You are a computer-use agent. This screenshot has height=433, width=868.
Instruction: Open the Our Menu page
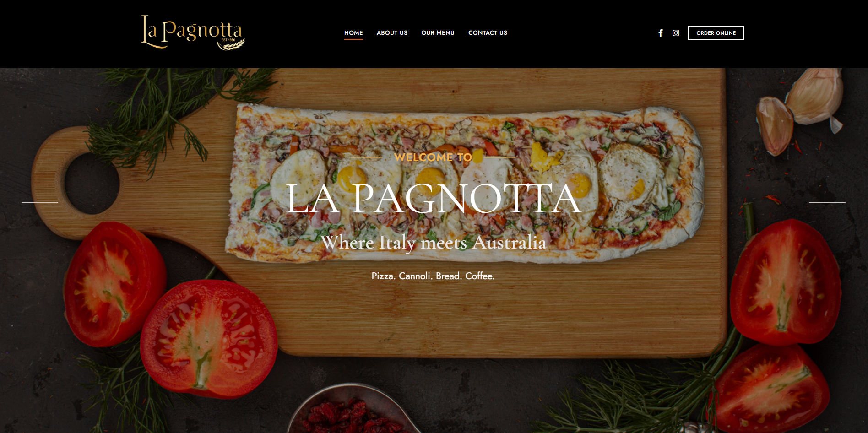click(438, 33)
